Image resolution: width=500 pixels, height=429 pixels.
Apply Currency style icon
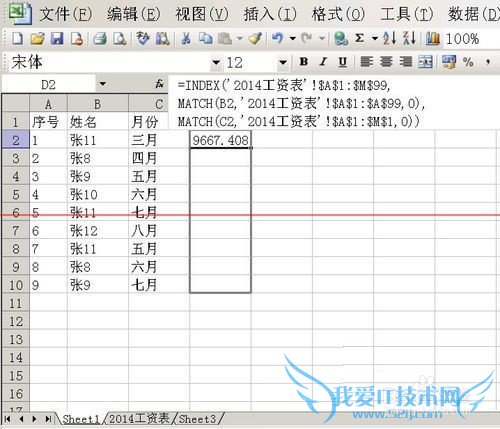(449, 62)
